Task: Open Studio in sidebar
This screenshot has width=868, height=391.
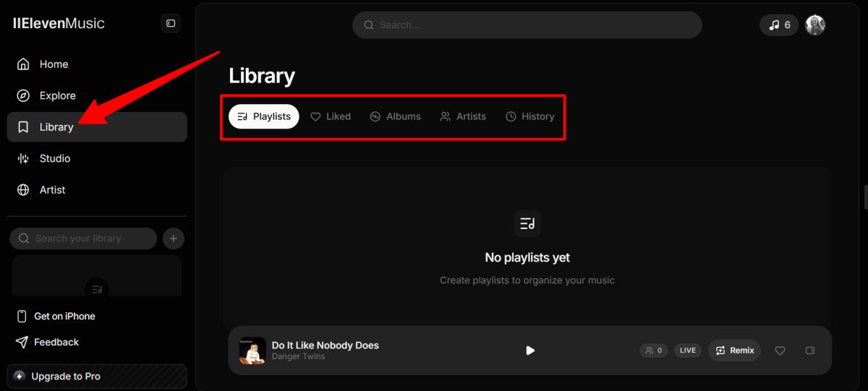Action: click(97, 158)
